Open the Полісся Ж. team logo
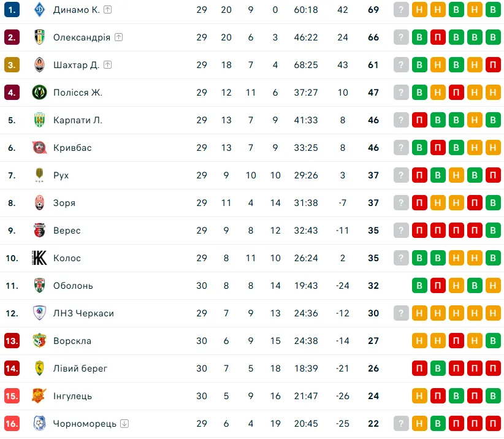The width and height of the screenshot is (504, 439). (39, 93)
